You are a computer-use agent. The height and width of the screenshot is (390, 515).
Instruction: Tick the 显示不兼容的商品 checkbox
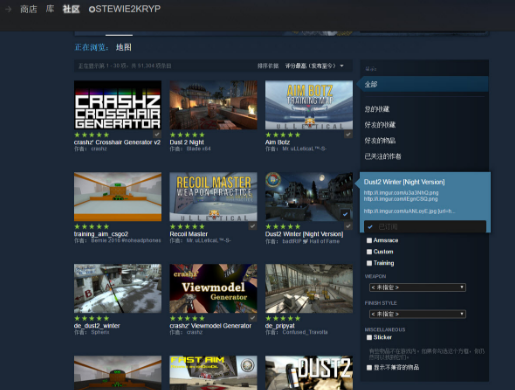click(369, 367)
